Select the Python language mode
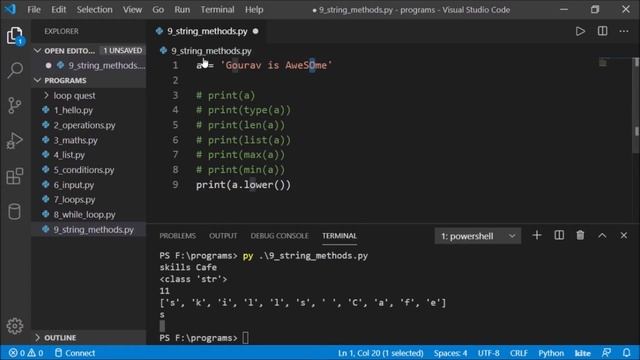The width and height of the screenshot is (640, 360). coord(551,353)
